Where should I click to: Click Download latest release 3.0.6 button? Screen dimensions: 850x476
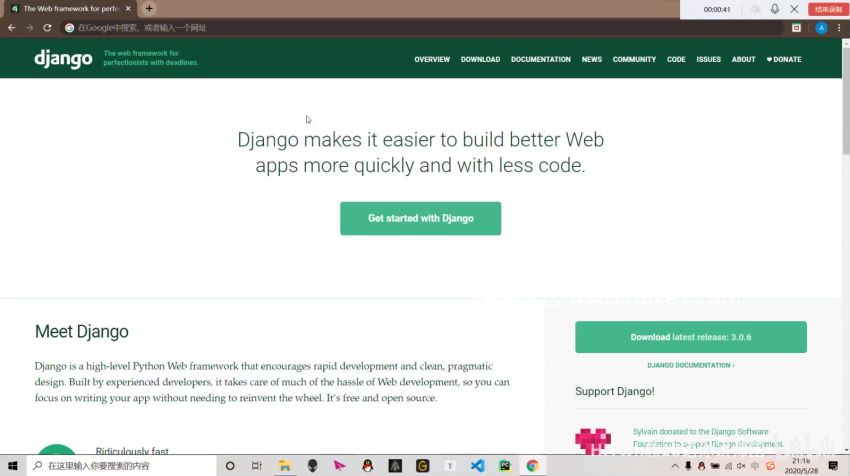(x=691, y=337)
